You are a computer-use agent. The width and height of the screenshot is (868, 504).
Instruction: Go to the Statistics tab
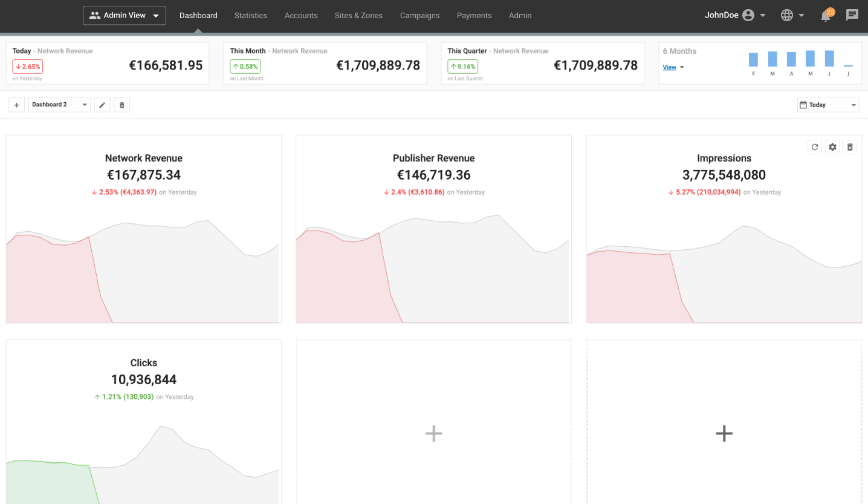click(251, 15)
